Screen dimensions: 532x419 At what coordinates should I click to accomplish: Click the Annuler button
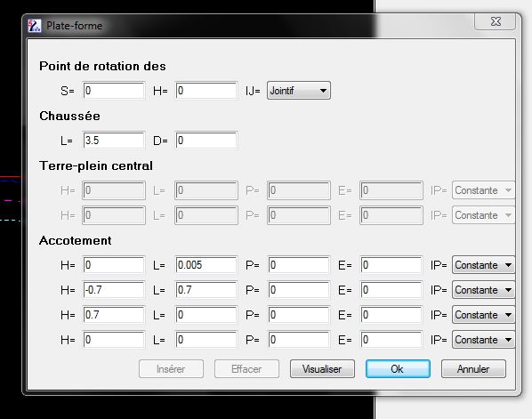tap(473, 369)
